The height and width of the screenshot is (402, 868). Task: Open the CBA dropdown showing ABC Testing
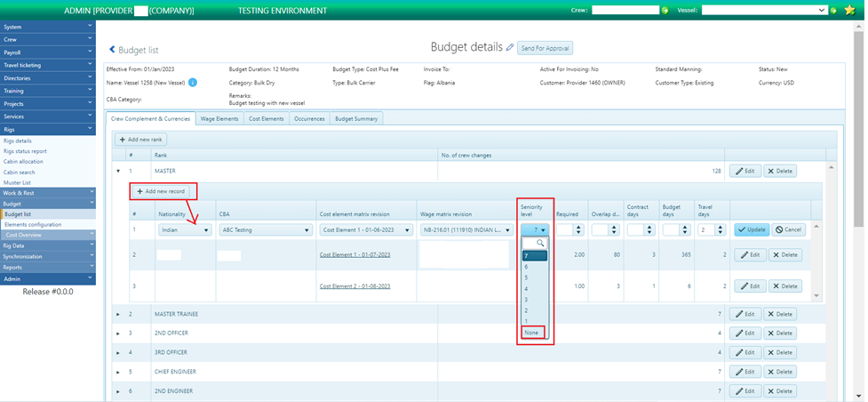coord(265,229)
